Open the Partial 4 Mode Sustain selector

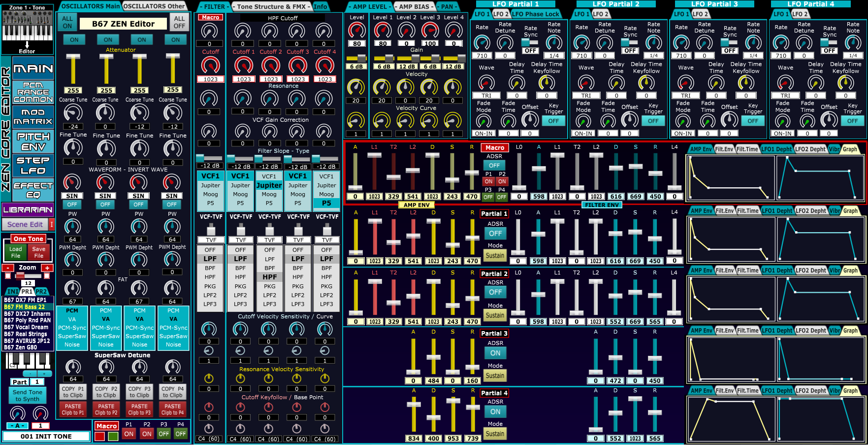(495, 434)
